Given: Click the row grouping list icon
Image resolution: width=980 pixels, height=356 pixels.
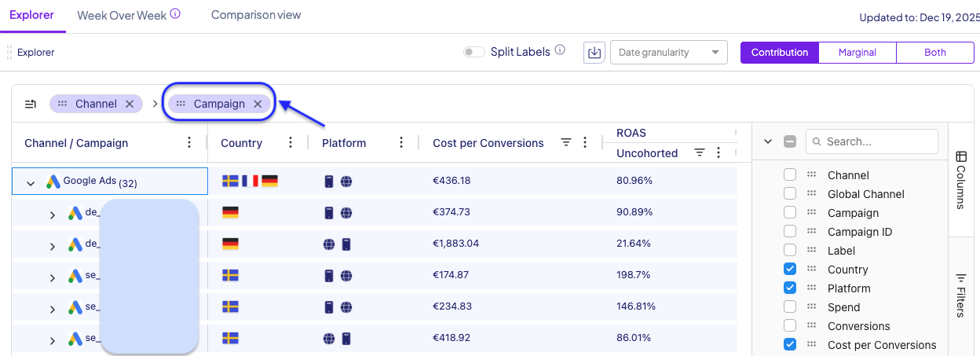Looking at the screenshot, I should [x=31, y=104].
